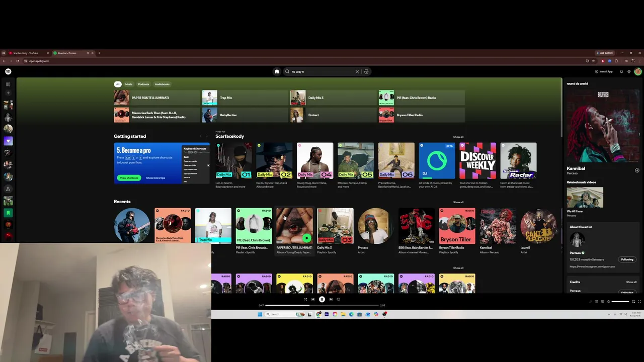Screen dimensions: 644x362
Task: Open the Windows Start menu
Action: 260,314
